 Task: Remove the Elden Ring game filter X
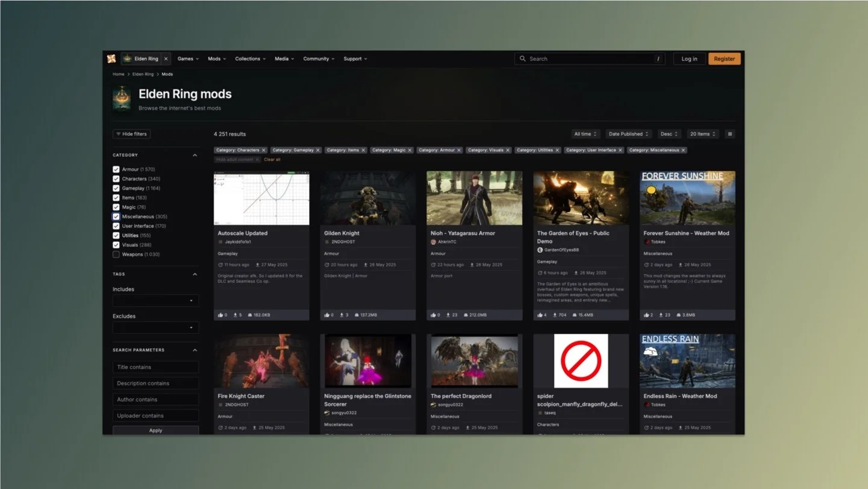tap(166, 58)
